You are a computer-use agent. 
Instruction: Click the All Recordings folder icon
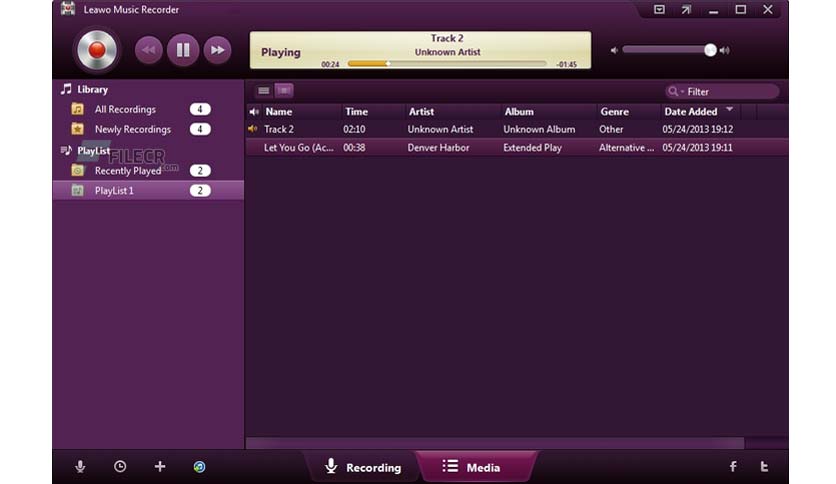pyautogui.click(x=77, y=109)
